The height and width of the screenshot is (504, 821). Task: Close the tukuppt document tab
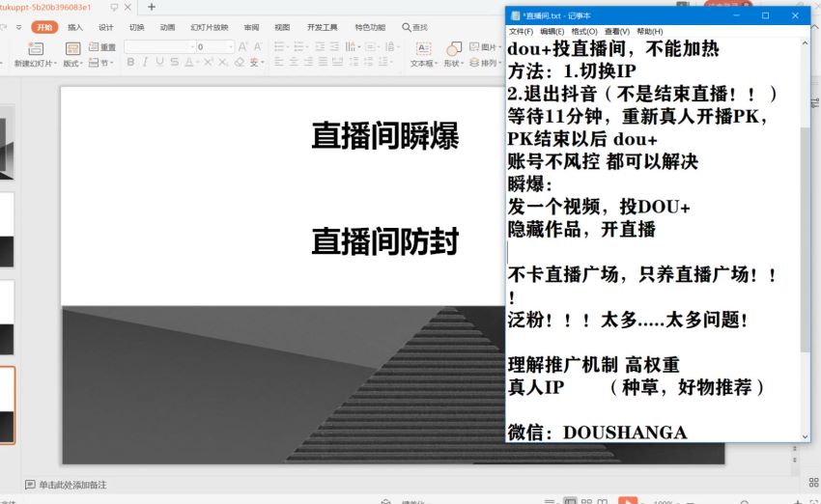(x=127, y=8)
